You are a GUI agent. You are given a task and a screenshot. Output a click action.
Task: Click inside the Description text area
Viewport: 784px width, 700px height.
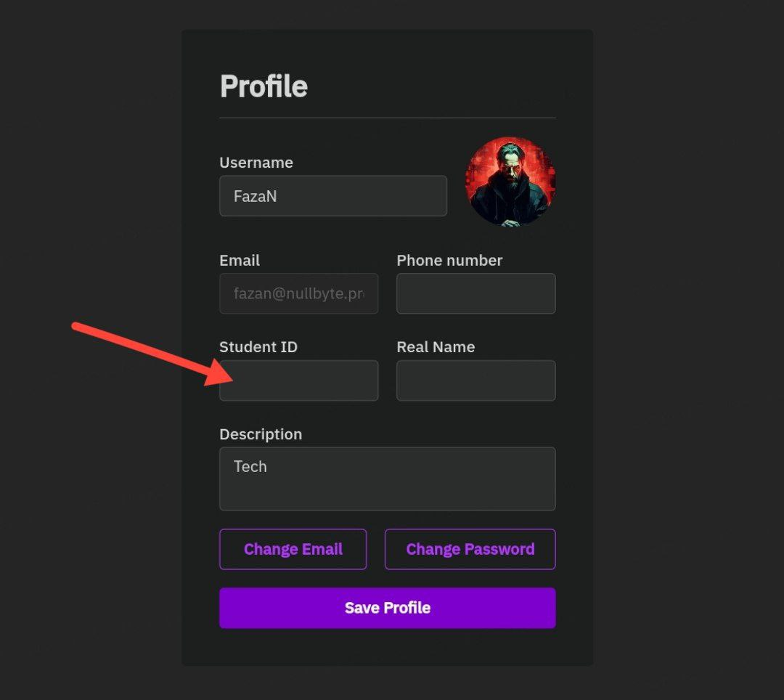point(387,479)
